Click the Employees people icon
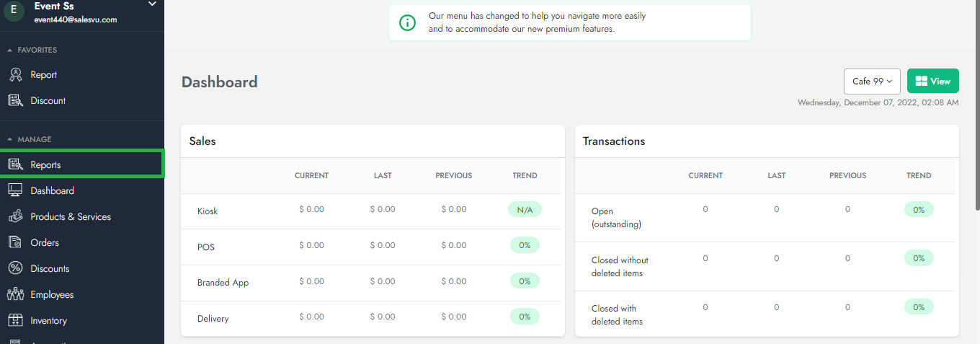 click(x=15, y=294)
